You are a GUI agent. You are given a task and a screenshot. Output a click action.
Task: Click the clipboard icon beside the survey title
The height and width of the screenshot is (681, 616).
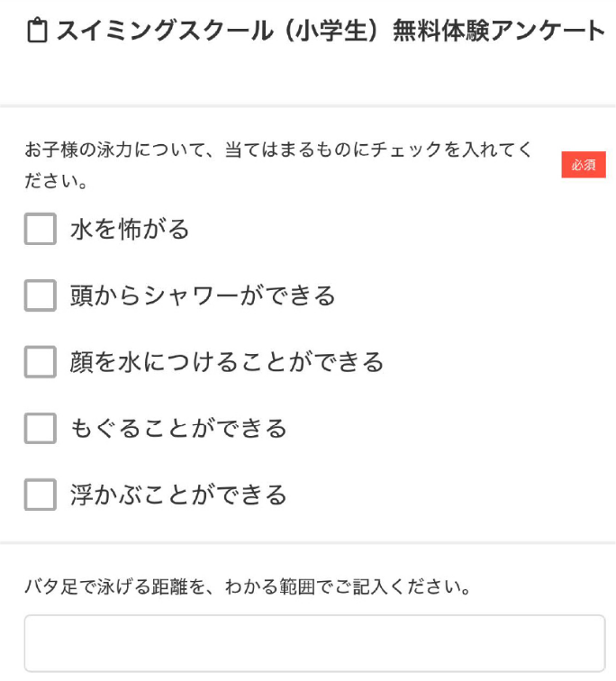36,32
